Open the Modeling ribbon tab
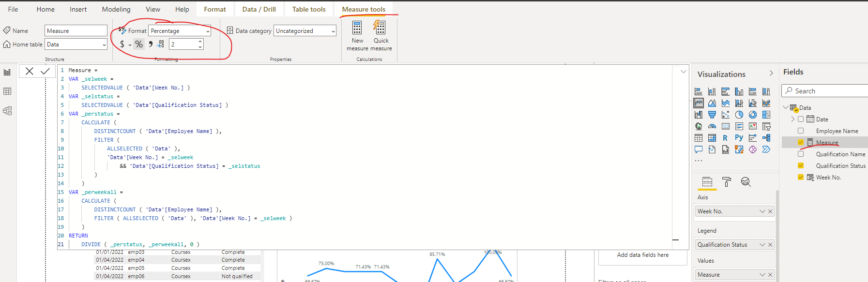Image resolution: width=868 pixels, height=282 pixels. pos(116,9)
